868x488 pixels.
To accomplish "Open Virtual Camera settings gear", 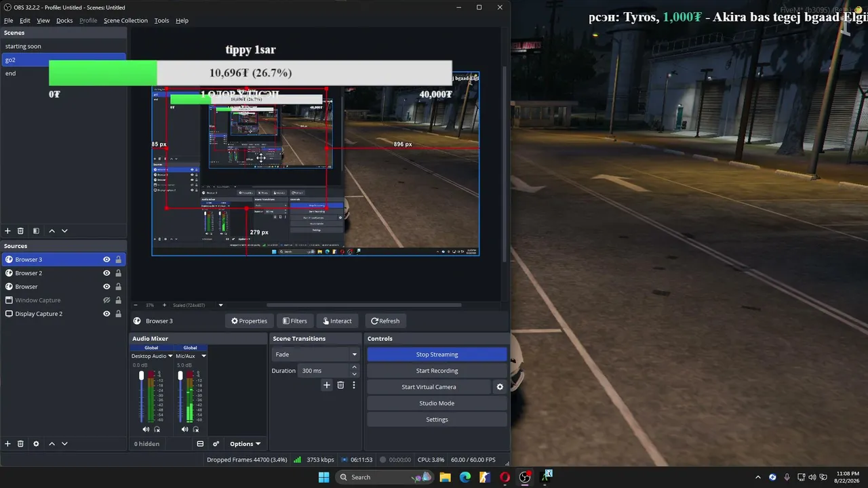I will pyautogui.click(x=500, y=387).
